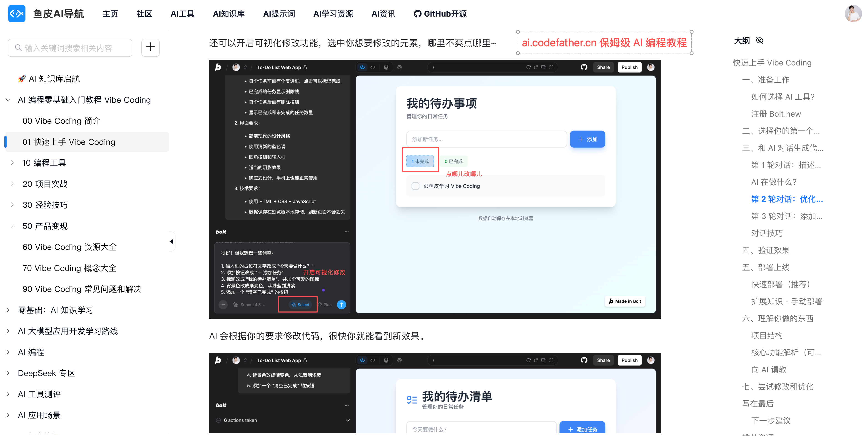
Task: Click the 鱼皮AI导航 logo icon
Action: [x=17, y=13]
